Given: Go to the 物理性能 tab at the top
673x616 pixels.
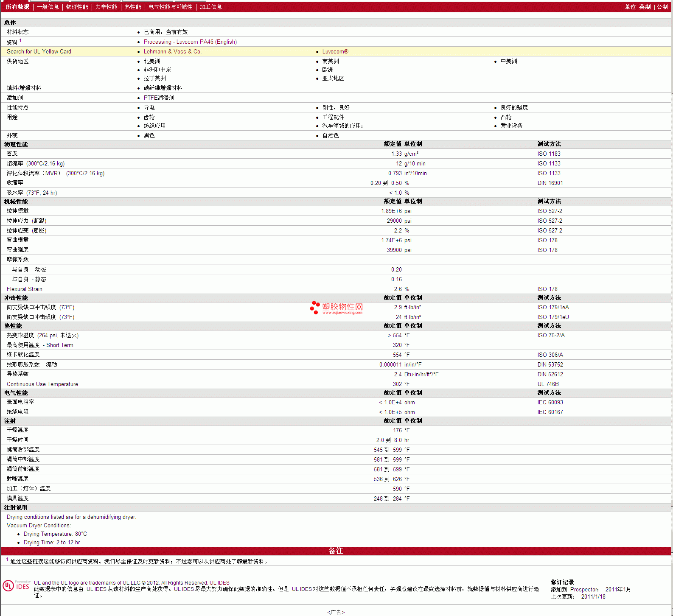Looking at the screenshot, I should pyautogui.click(x=77, y=7).
